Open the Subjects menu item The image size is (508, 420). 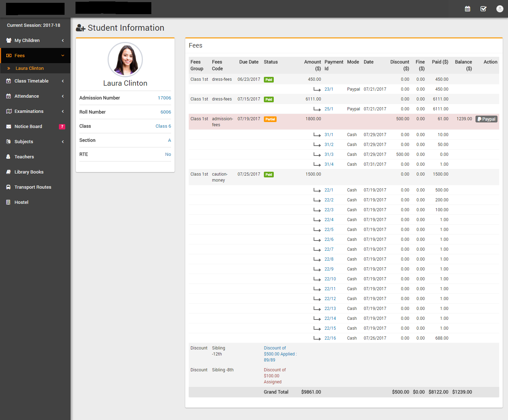24,142
